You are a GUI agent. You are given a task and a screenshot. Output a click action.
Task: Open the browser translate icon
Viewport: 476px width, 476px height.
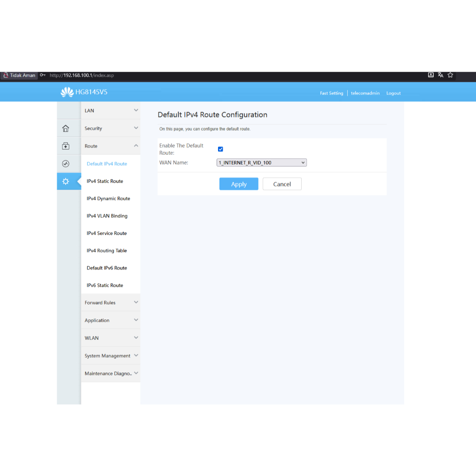(x=441, y=75)
